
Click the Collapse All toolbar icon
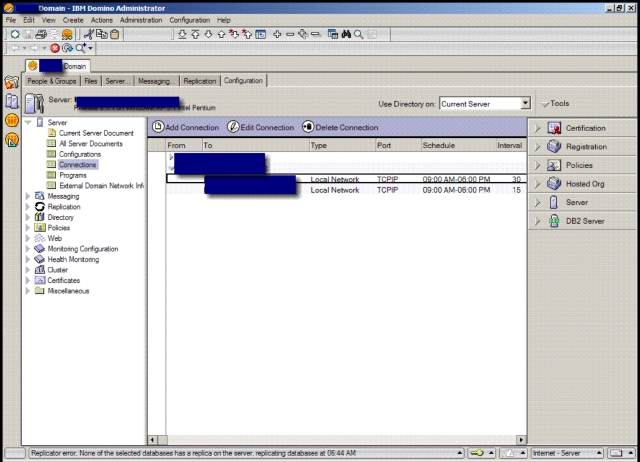(316, 34)
